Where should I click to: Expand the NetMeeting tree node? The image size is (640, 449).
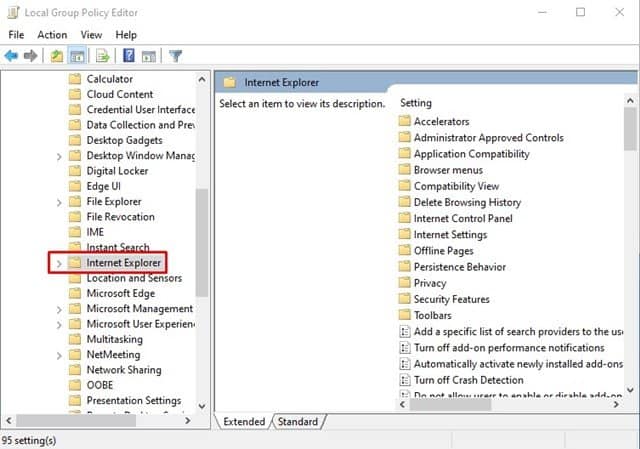[x=59, y=355]
